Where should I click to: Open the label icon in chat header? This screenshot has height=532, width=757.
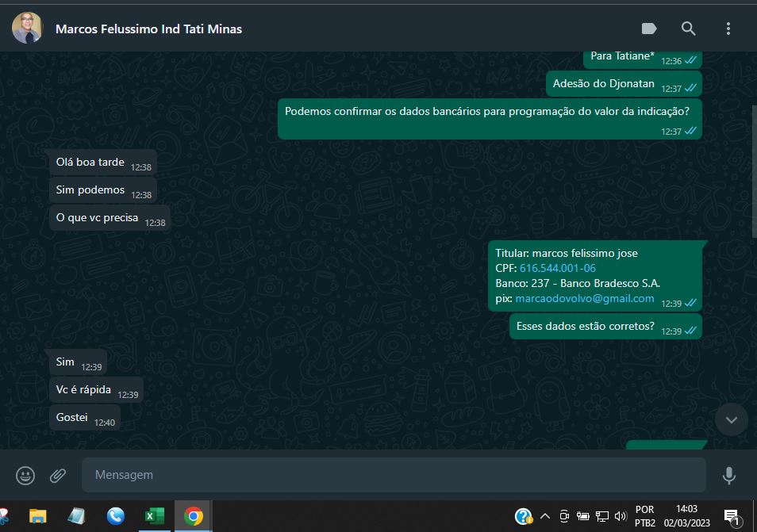(649, 29)
